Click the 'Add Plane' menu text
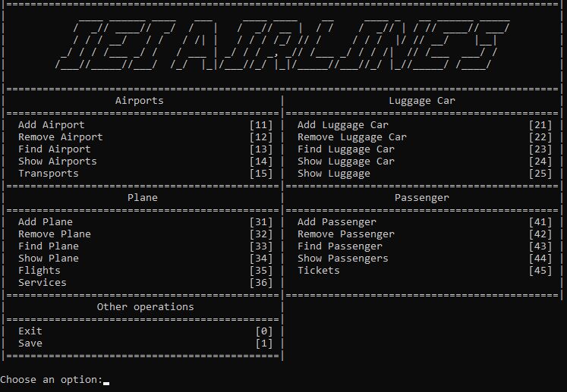The image size is (567, 392). click(x=46, y=222)
